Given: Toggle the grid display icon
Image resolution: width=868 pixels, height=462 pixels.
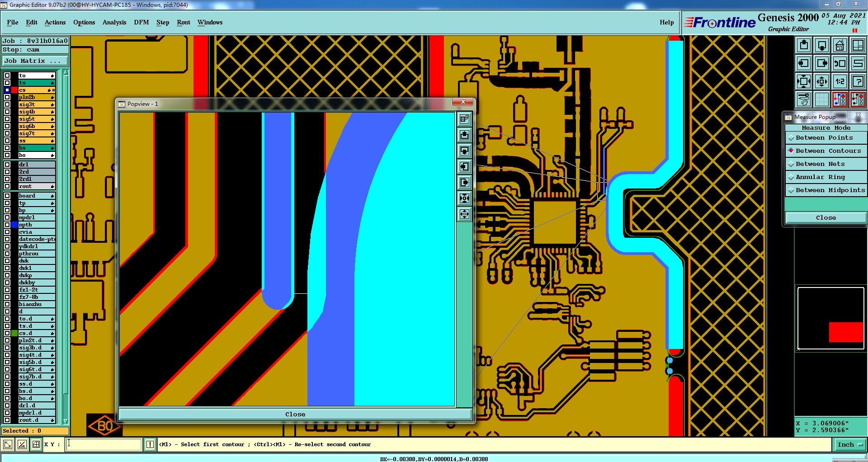Looking at the screenshot, I should pos(822,99).
